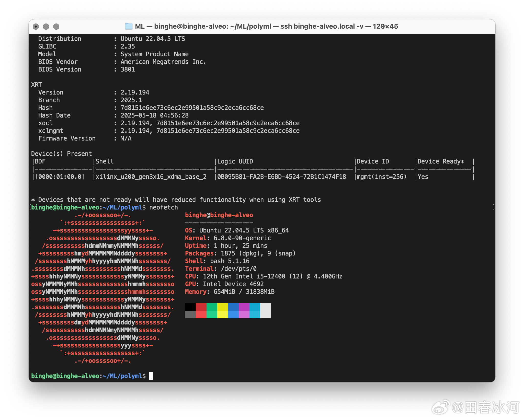Click the folder icon in the title bar
Viewport: 524px width, 420px height.
[x=129, y=26]
